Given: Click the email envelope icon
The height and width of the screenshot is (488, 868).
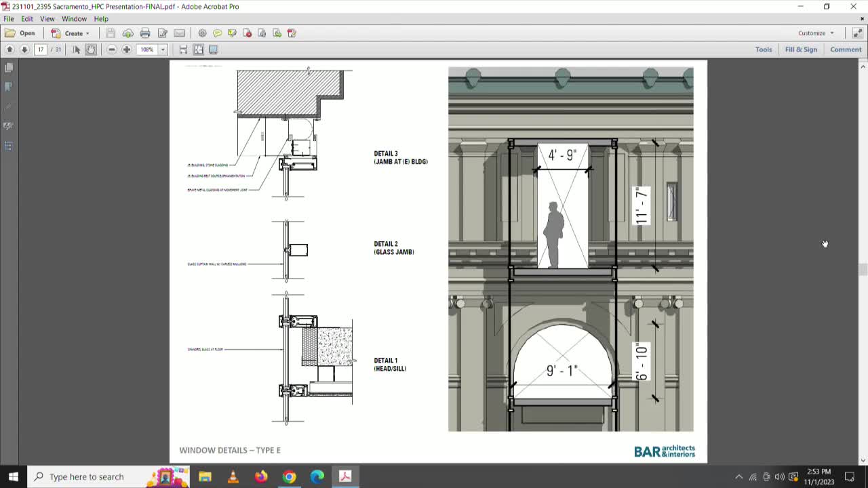Looking at the screenshot, I should [179, 33].
